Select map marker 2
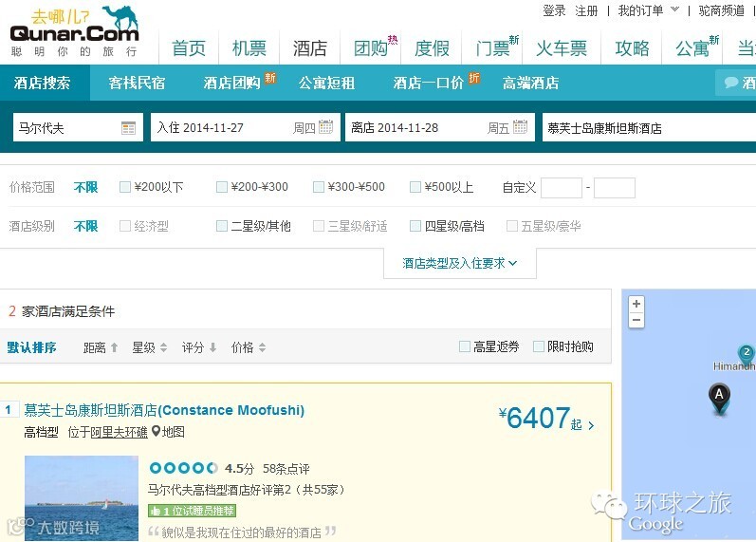756x542 pixels. [747, 354]
